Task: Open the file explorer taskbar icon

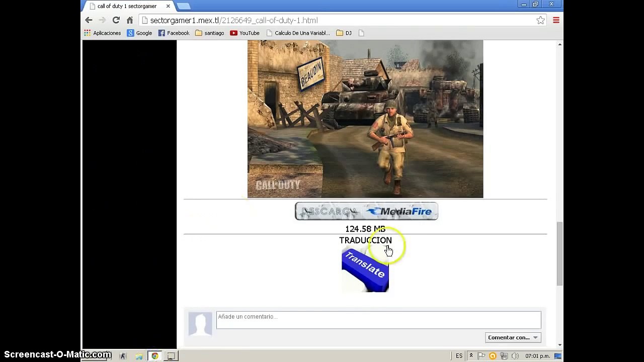Action: (x=139, y=356)
